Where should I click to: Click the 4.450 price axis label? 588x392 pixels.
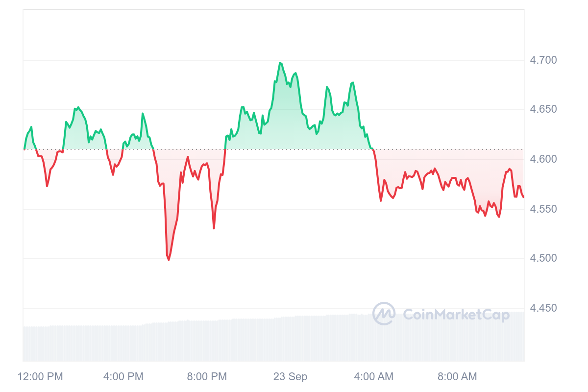point(543,308)
